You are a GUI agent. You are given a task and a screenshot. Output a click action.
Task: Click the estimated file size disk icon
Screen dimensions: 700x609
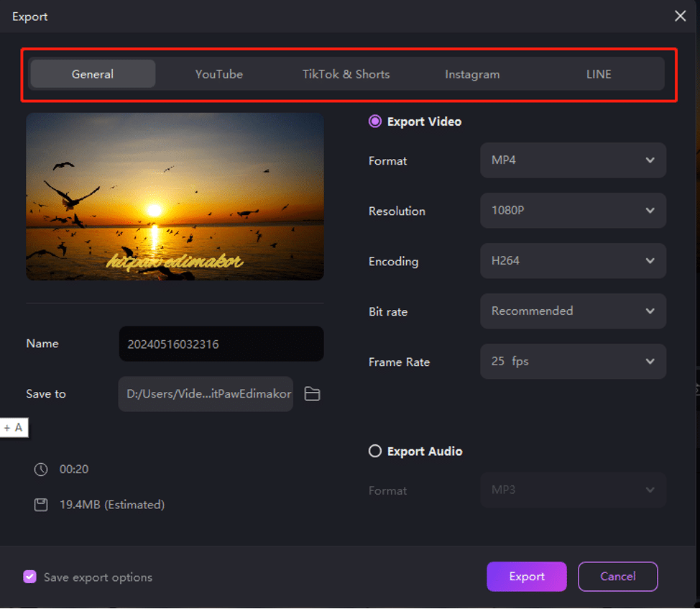click(x=41, y=505)
